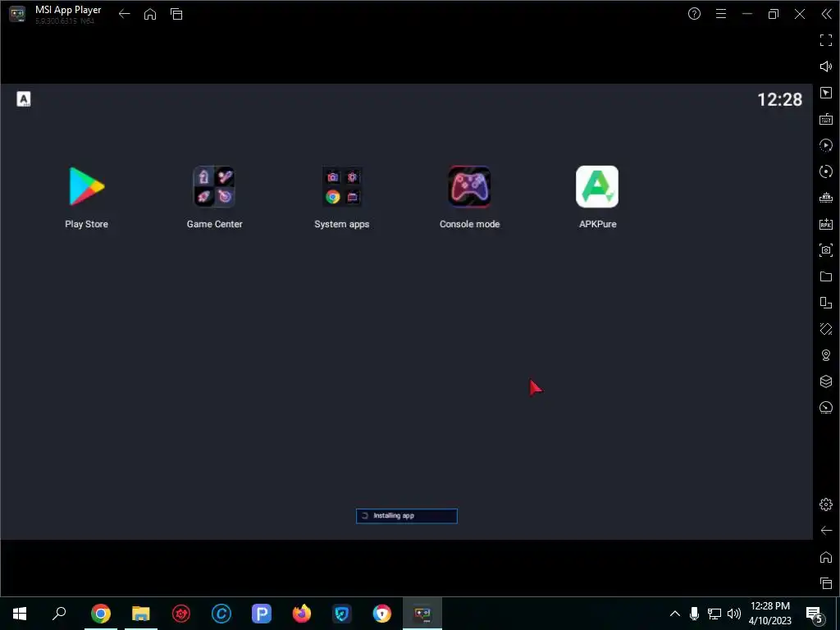Take a screenshot from sidebar
Viewport: 840px width, 630px height.
(826, 250)
